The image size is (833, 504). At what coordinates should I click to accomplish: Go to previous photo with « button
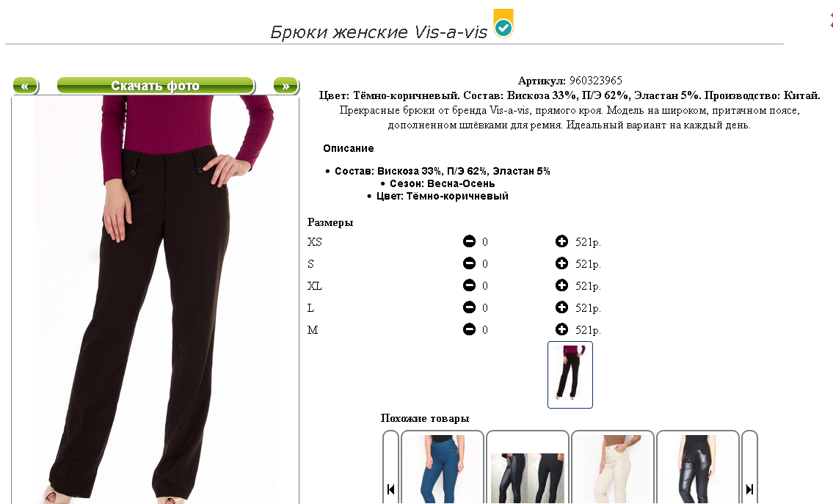(26, 86)
